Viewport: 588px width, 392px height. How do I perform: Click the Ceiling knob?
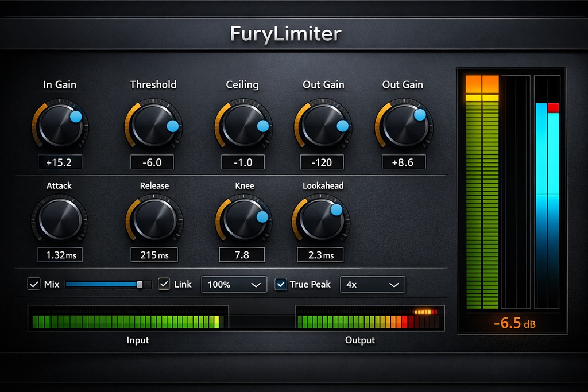tap(242, 125)
